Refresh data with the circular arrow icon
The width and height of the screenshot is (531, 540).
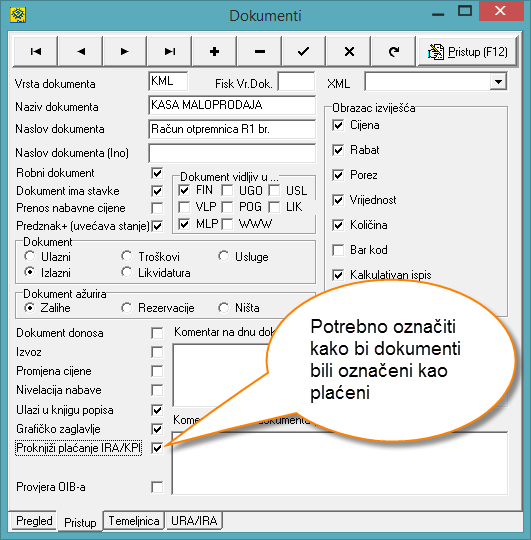393,51
